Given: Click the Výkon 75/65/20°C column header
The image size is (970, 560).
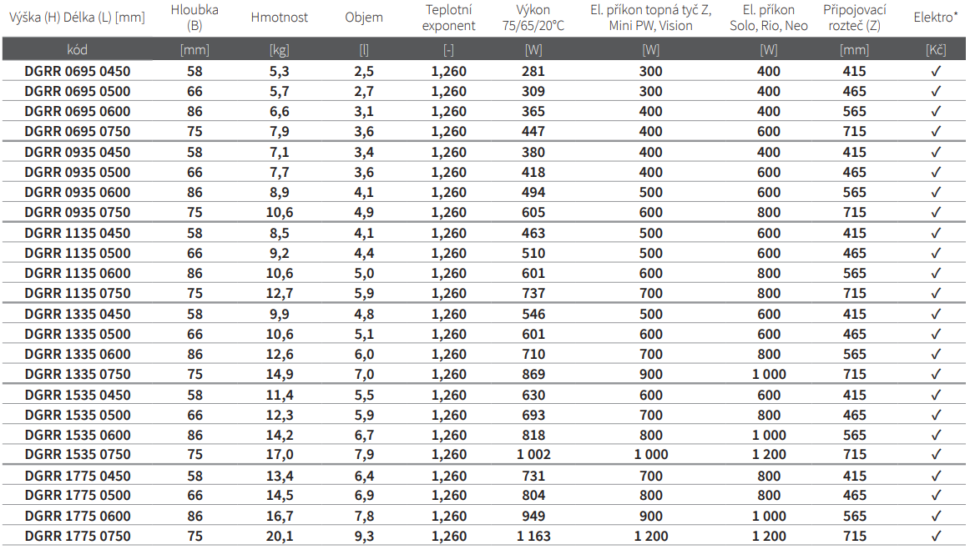Looking at the screenshot, I should tap(533, 18).
